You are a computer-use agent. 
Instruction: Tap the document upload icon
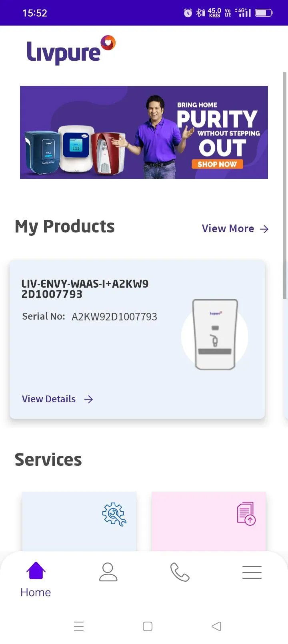point(246,513)
